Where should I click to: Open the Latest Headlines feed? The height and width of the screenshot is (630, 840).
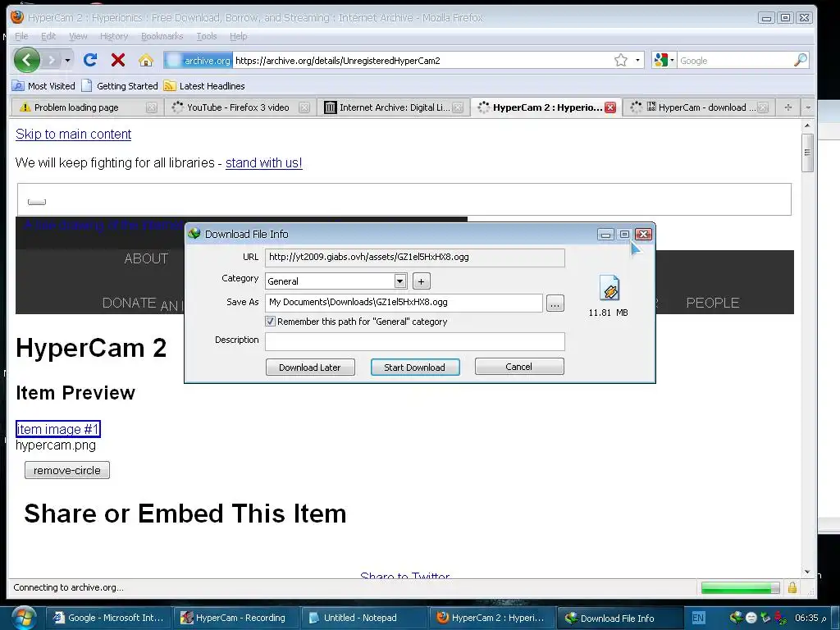coord(204,85)
